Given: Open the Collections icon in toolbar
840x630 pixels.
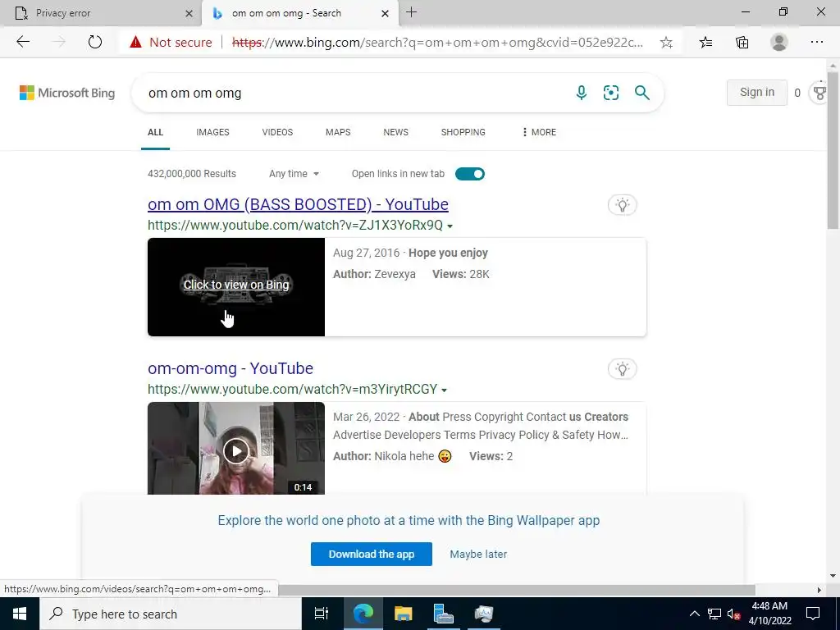Looking at the screenshot, I should pos(742,43).
